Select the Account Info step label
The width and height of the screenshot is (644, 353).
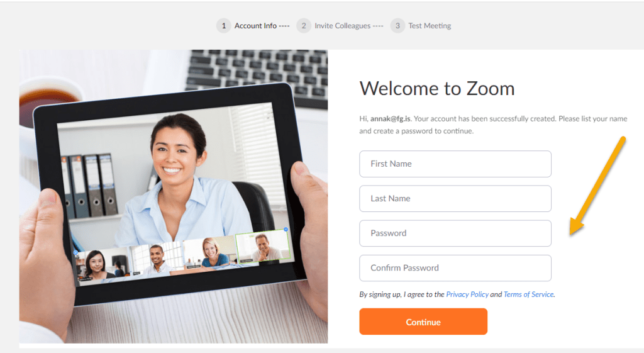255,26
